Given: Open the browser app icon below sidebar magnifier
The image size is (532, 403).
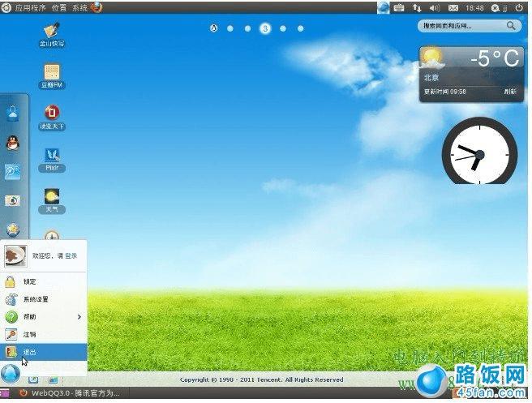Looking at the screenshot, I should [x=13, y=200].
